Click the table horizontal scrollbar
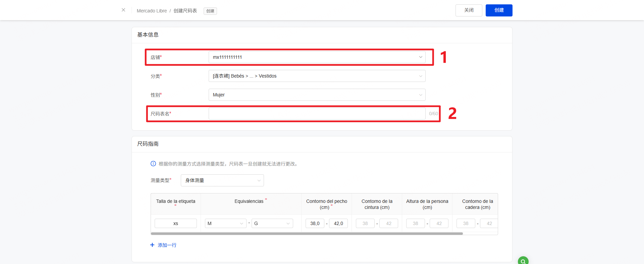The image size is (644, 264). click(x=307, y=233)
